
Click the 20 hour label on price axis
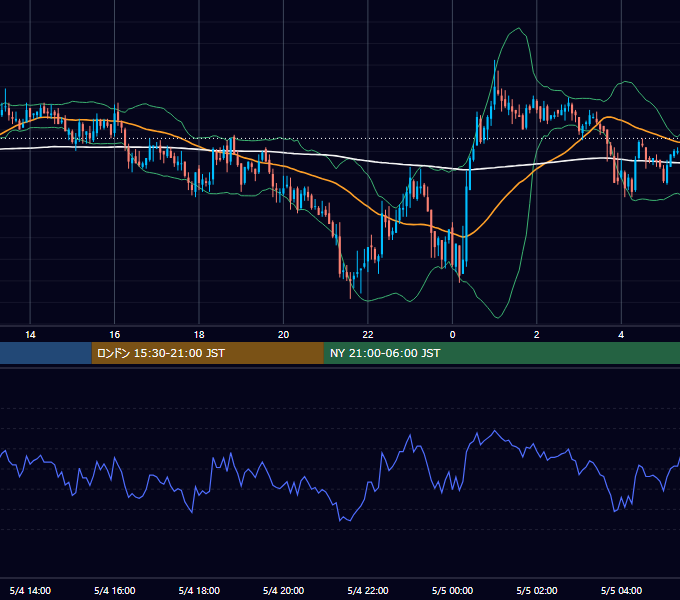click(283, 335)
